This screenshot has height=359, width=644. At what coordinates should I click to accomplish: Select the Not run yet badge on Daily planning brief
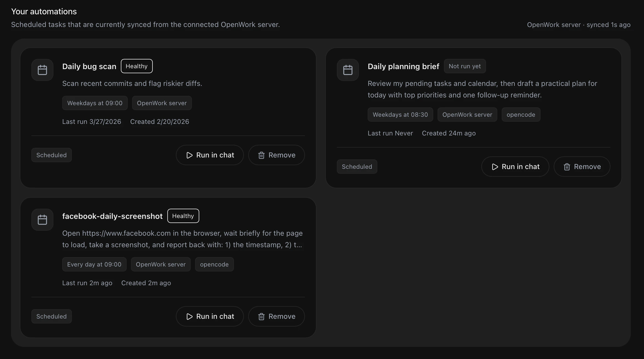pos(465,66)
